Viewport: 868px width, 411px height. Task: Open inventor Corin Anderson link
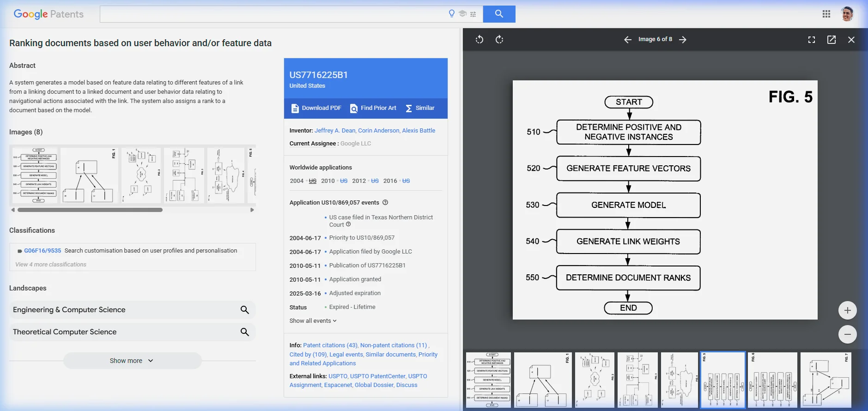tap(379, 131)
